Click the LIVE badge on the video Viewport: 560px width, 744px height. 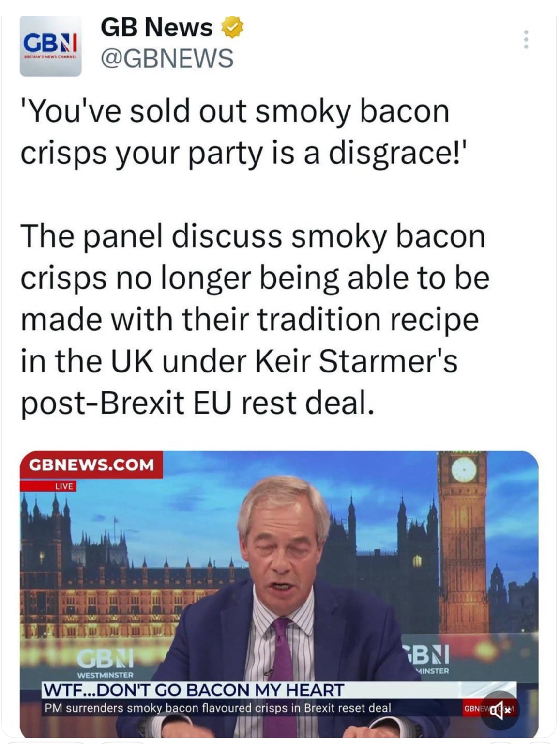point(64,486)
